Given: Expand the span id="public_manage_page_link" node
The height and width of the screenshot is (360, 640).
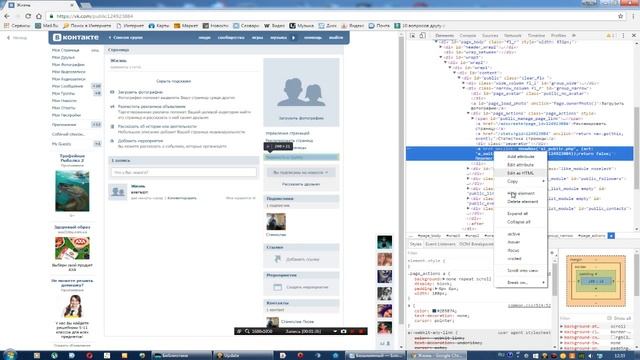Looking at the screenshot, I should (473, 118).
